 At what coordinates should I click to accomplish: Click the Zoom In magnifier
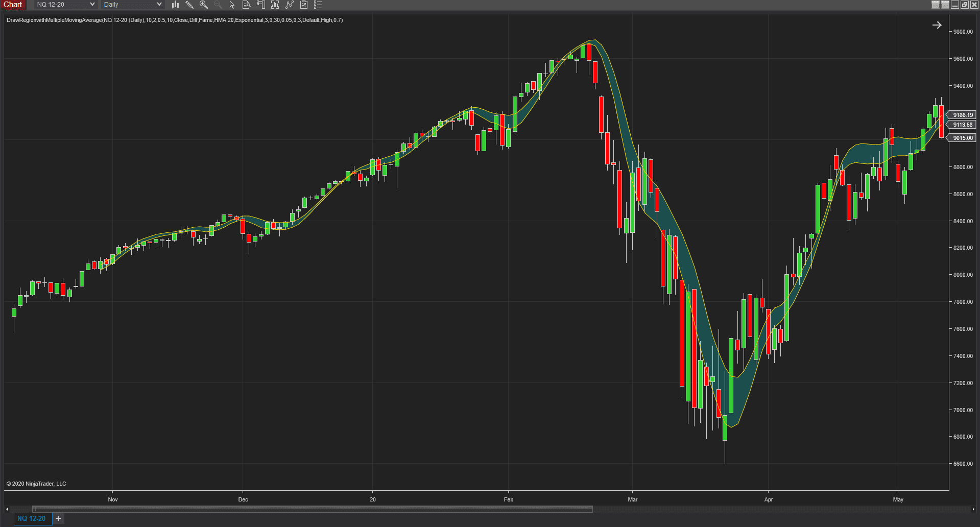point(204,5)
